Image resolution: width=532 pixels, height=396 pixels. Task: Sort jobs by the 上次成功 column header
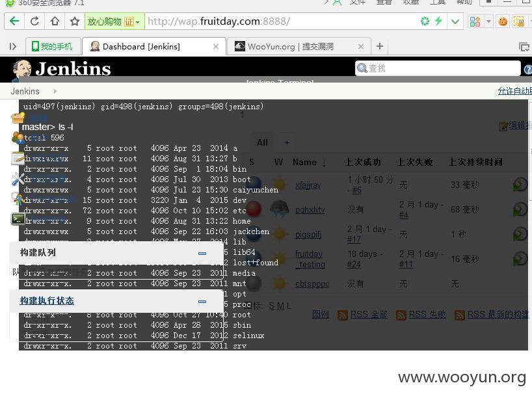[x=363, y=162]
